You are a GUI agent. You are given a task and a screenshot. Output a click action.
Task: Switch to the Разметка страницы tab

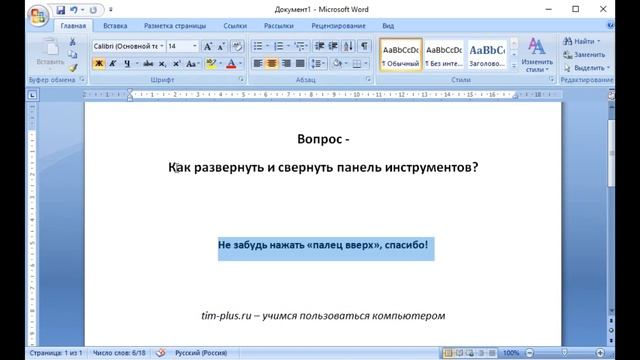tap(175, 26)
